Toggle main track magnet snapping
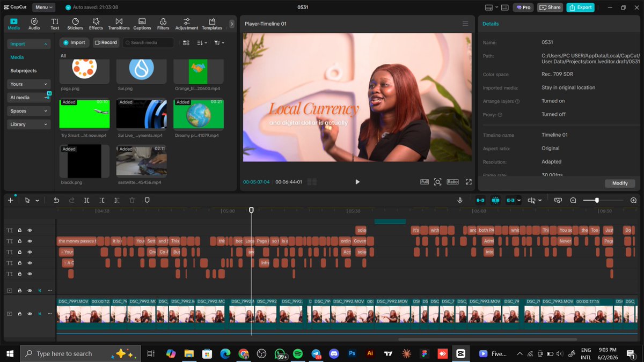 coord(480,200)
